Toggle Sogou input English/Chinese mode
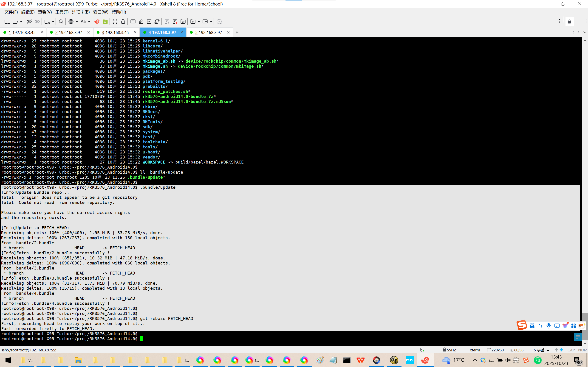The image size is (588, 367). pos(532,325)
